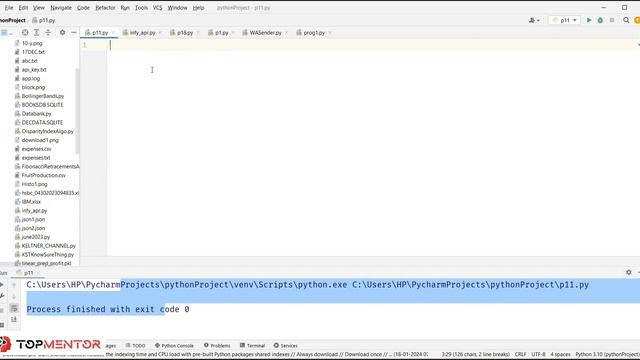Open the Edit menu
The image size is (640, 360).
(x=23, y=8)
